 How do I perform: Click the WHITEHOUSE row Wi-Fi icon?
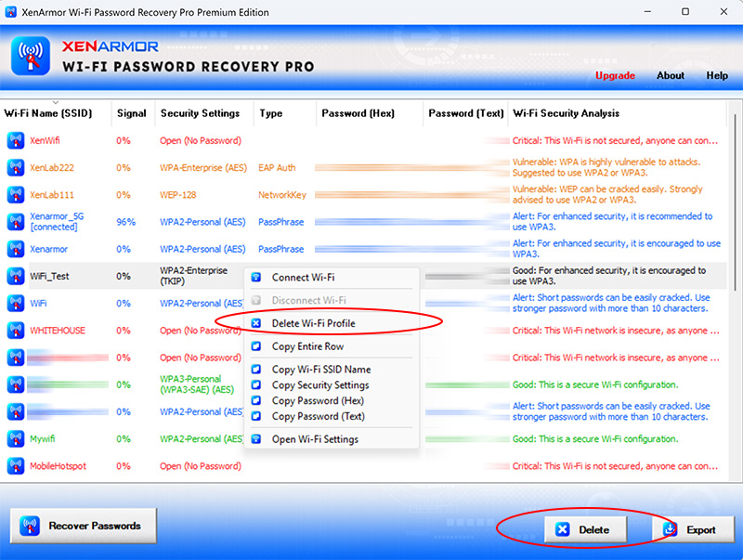15,331
